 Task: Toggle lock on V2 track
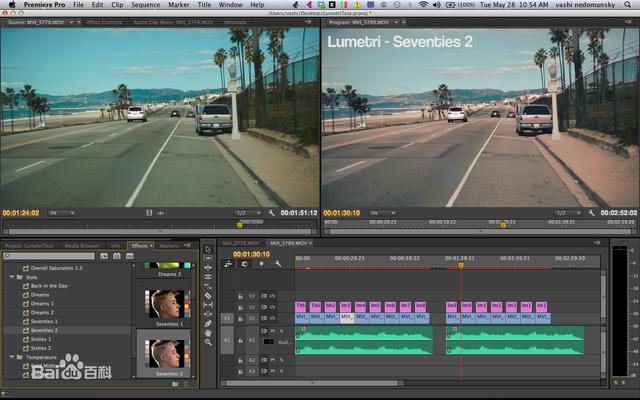tap(240, 307)
